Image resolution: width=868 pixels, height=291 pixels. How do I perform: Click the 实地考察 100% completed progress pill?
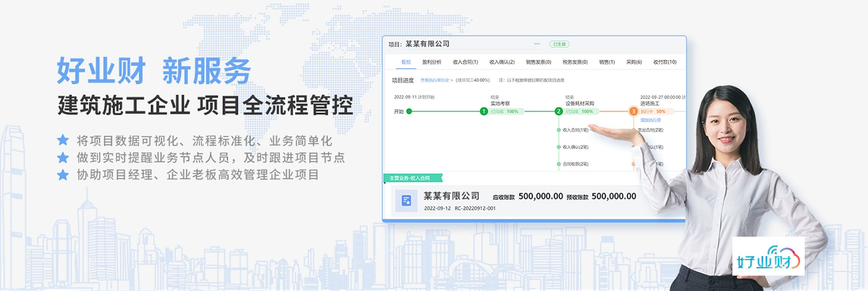click(x=505, y=111)
